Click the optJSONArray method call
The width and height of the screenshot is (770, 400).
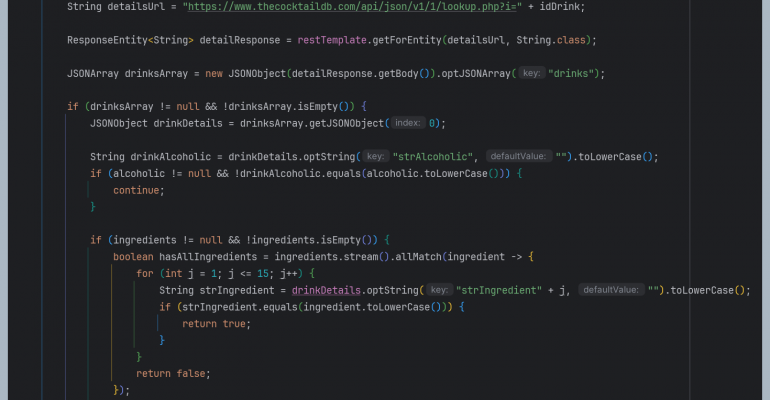476,74
